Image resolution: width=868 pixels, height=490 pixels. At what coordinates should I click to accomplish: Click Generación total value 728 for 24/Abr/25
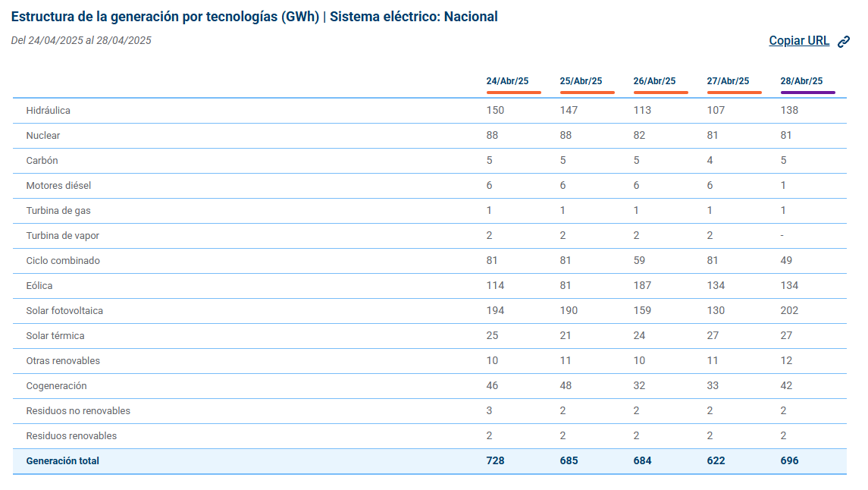[496, 460]
